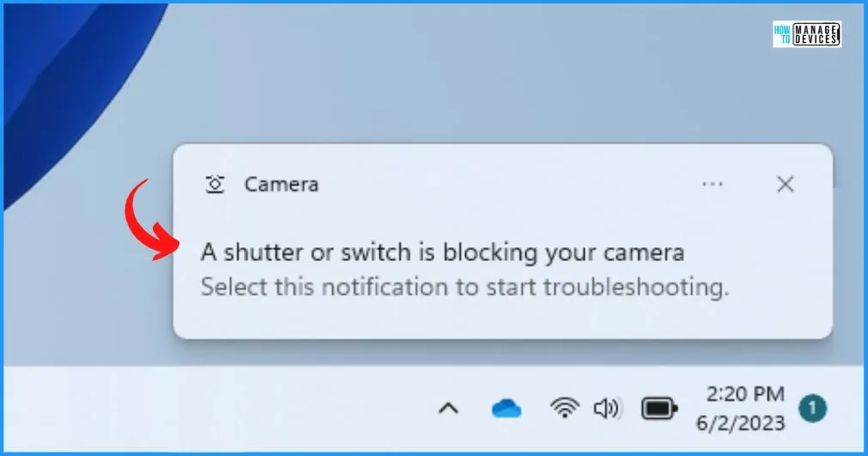The height and width of the screenshot is (456, 868).
Task: Click 'Select this notification to start troubleshooting' text
Action: [464, 287]
